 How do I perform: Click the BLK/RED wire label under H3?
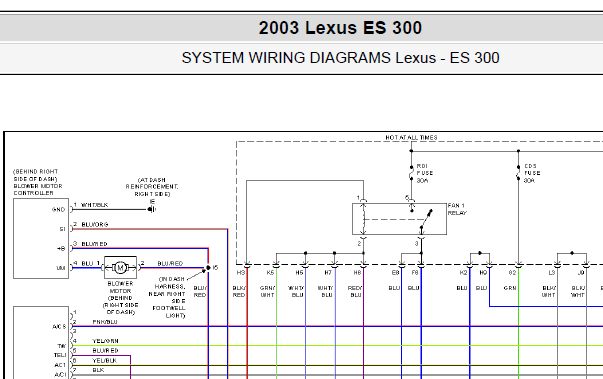coord(239,291)
